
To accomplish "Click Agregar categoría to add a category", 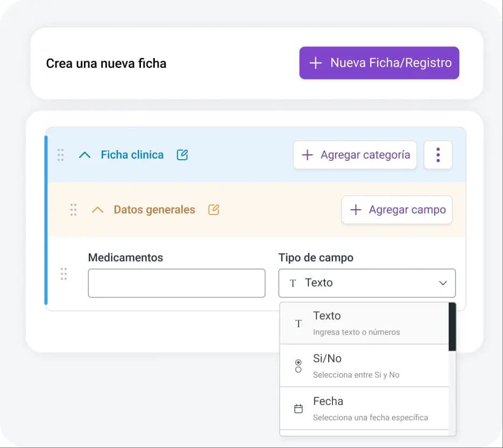I will [x=355, y=155].
